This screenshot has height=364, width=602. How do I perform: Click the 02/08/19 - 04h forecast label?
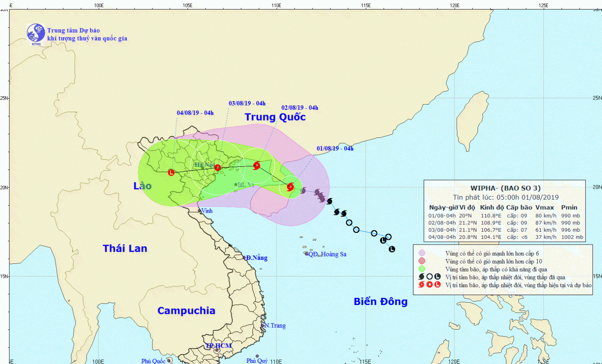[300, 108]
